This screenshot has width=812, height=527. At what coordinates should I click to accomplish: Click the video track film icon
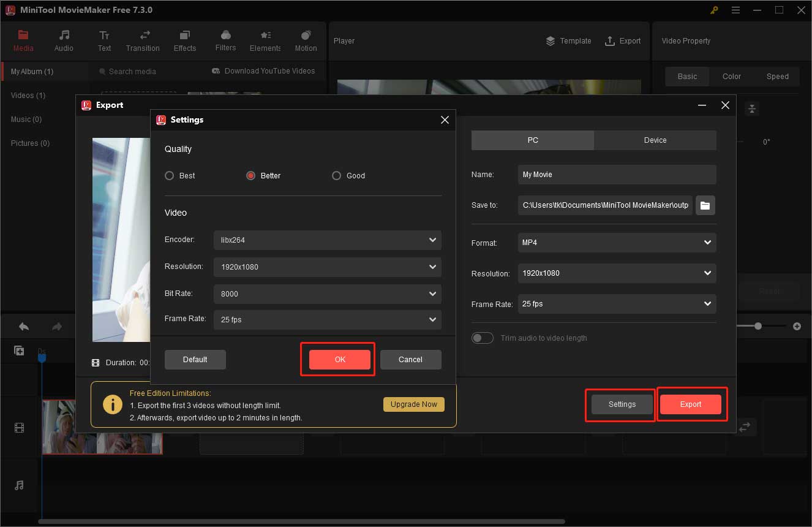point(19,428)
